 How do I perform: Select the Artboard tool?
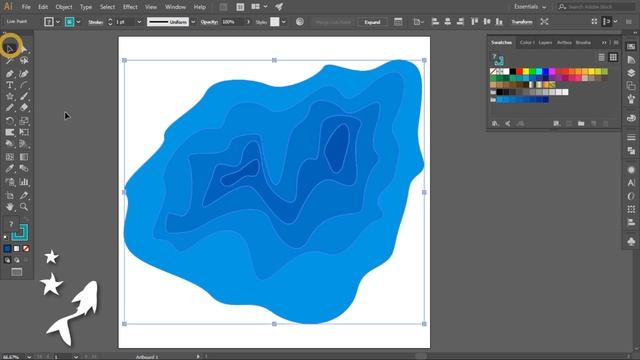click(x=10, y=196)
